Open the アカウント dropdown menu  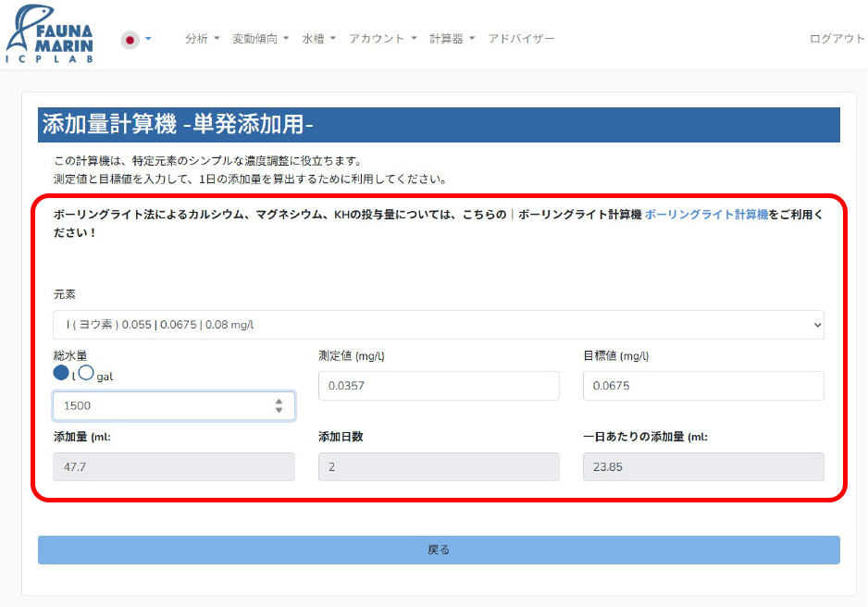point(382,39)
